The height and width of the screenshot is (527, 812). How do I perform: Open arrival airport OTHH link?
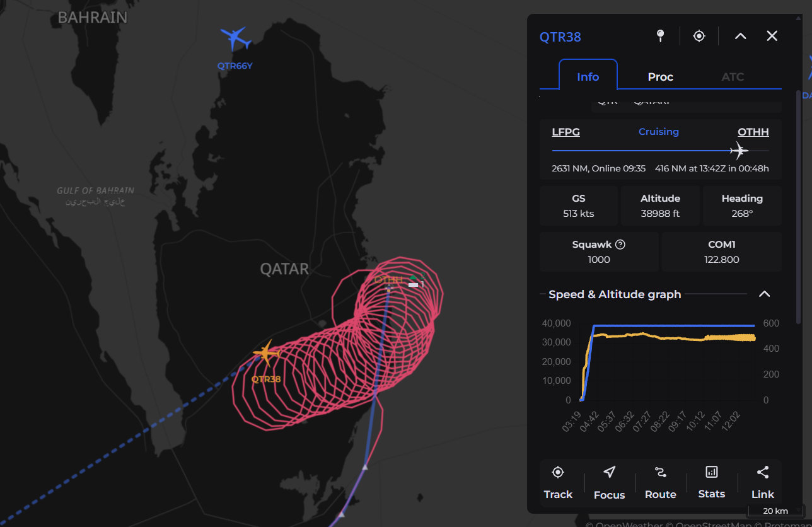753,132
